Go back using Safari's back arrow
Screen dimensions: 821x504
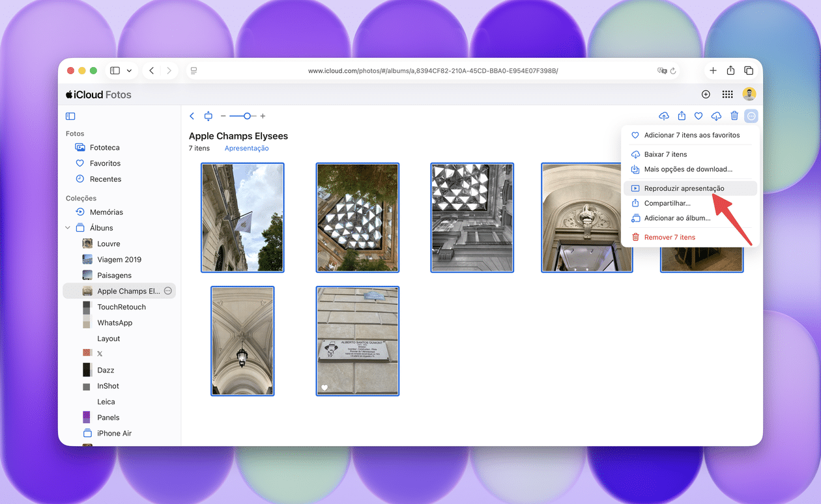151,70
